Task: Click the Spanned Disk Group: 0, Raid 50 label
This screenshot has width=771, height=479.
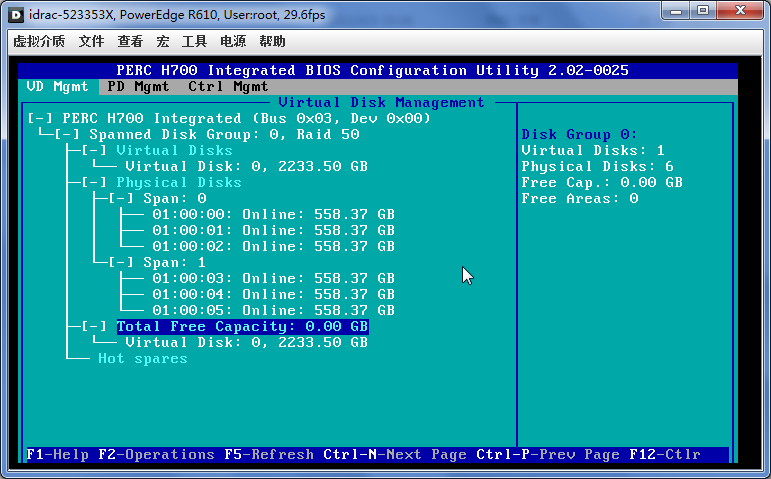Action: click(x=224, y=135)
